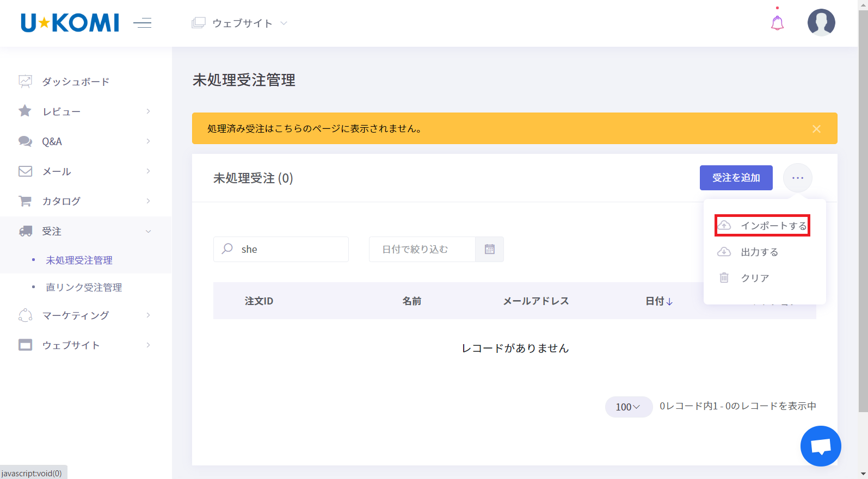This screenshot has height=479, width=868.
Task: Click the notification bell icon
Action: pos(777,23)
